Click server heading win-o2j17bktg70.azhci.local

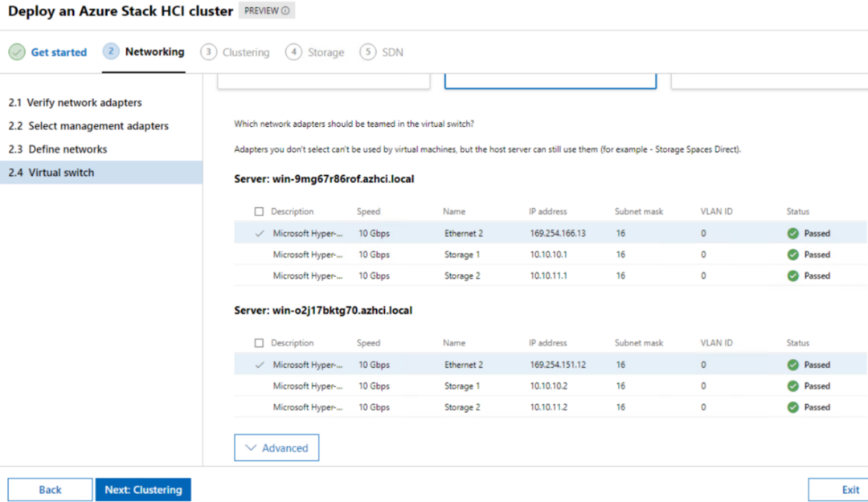click(323, 311)
